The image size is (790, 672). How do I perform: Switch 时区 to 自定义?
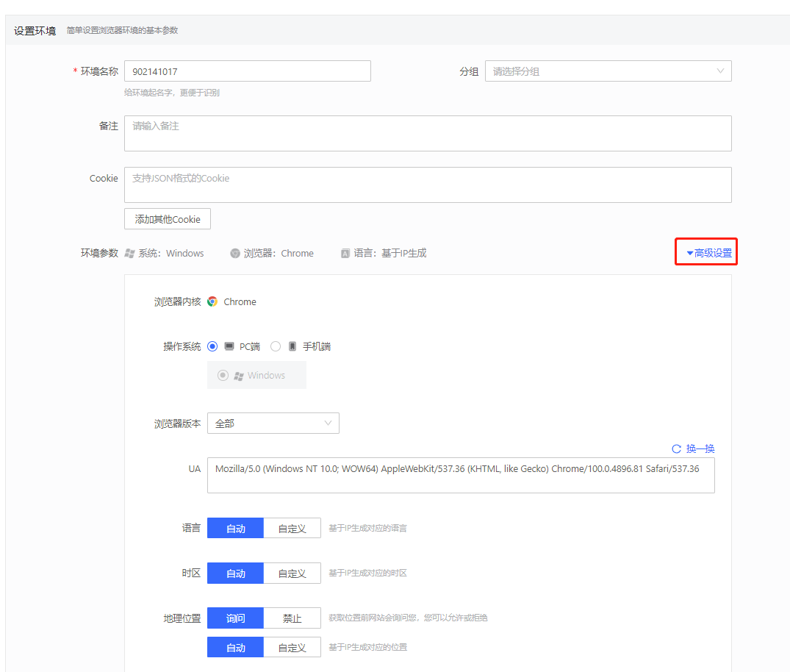292,573
